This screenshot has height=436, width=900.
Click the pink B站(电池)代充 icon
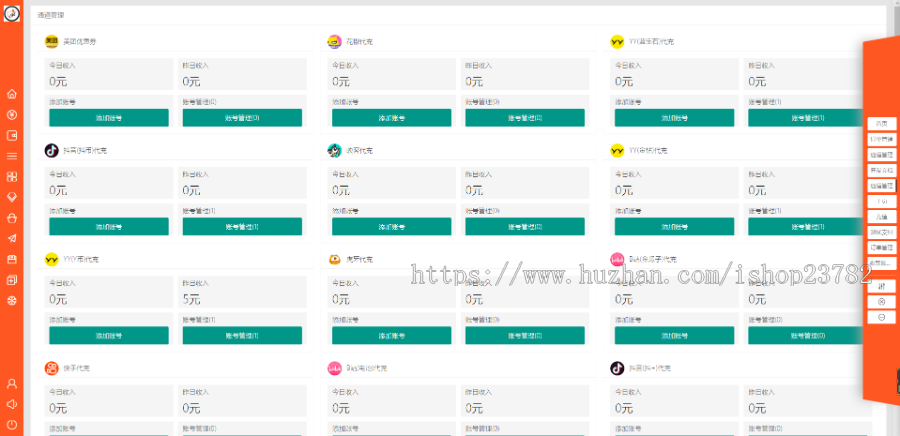(x=335, y=368)
